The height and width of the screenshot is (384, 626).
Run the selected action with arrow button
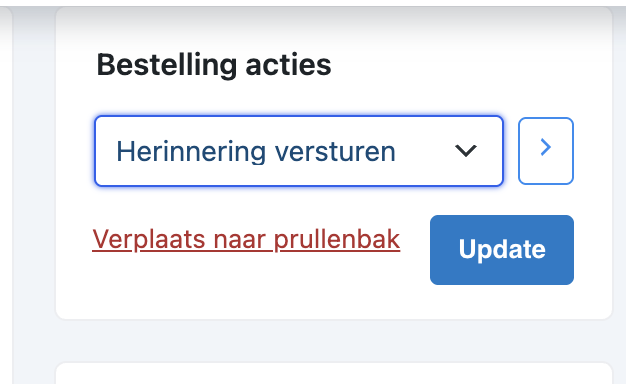(x=546, y=151)
